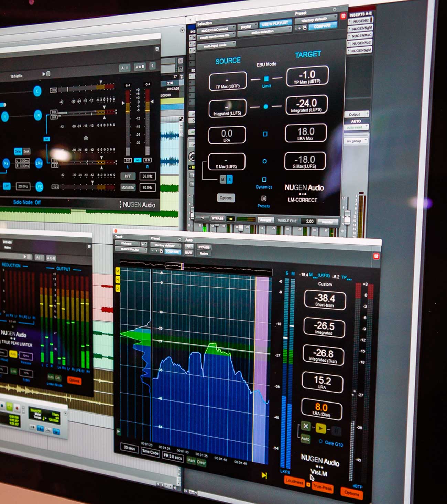Click BYPASS in the LM-Correct footer
The image size is (447, 504).
(x=217, y=218)
